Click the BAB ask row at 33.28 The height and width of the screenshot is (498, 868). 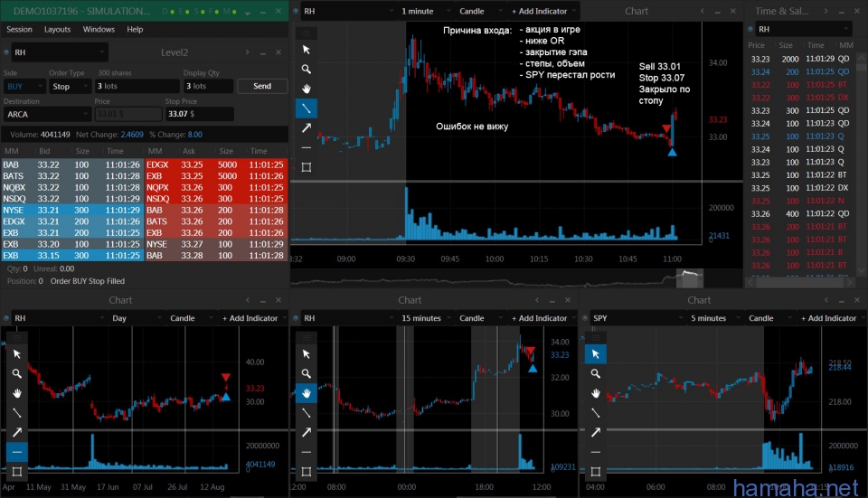(x=216, y=256)
